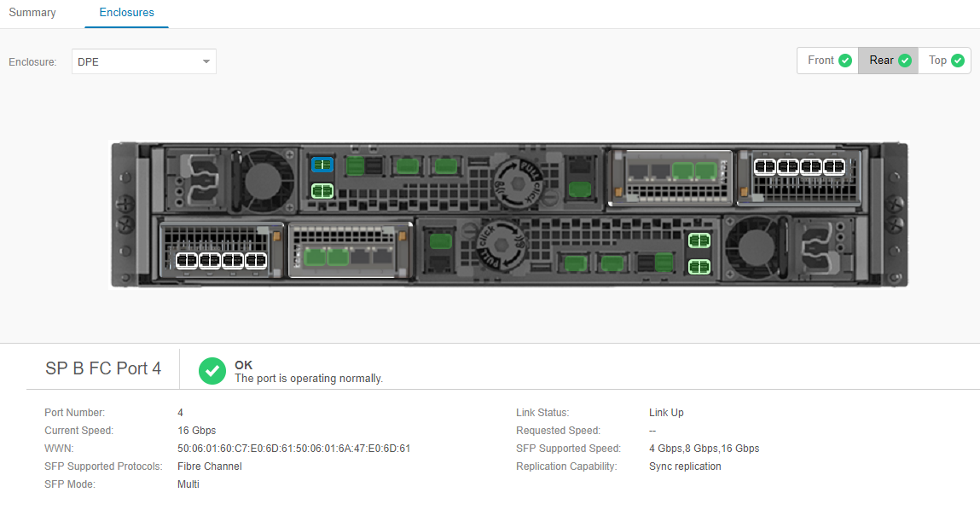Image resolution: width=980 pixels, height=510 pixels.
Task: Select the Fibre Channel protocol value
Action: [209, 467]
